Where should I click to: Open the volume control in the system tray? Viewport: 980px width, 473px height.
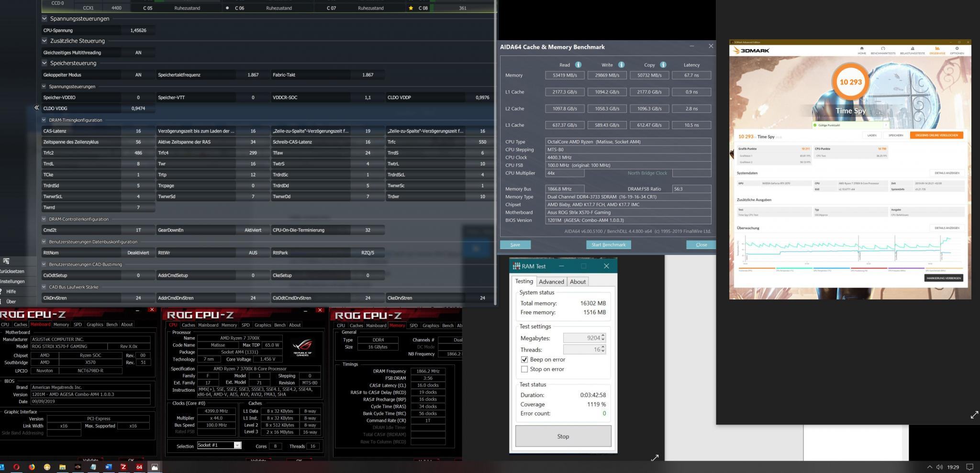tap(939, 467)
